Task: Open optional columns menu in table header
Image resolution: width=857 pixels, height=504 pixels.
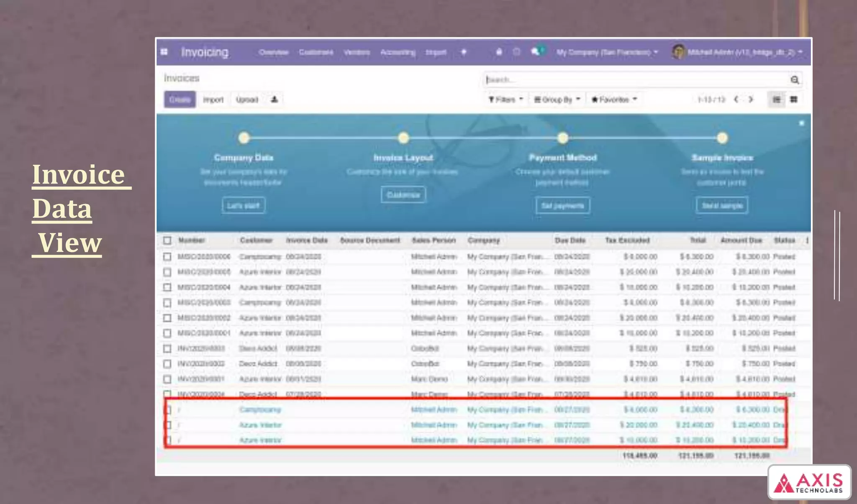Action: point(807,240)
